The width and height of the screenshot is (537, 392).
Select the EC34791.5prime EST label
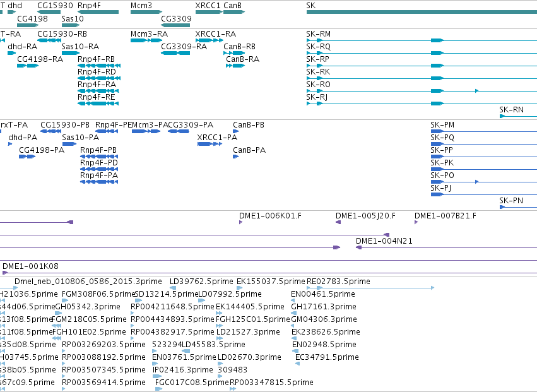[327, 357]
